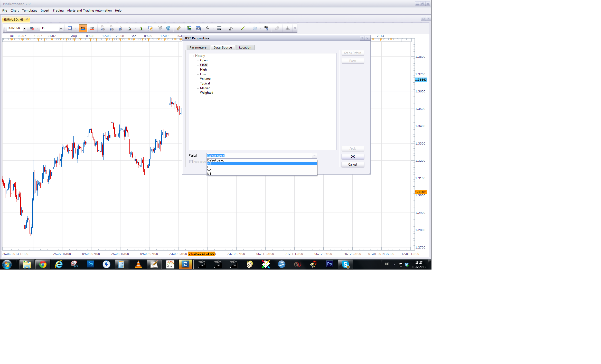Expand the ellipse shapes dropdown arrow
Image resolution: width=601 pixels, height=364 pixels.
(x=260, y=28)
